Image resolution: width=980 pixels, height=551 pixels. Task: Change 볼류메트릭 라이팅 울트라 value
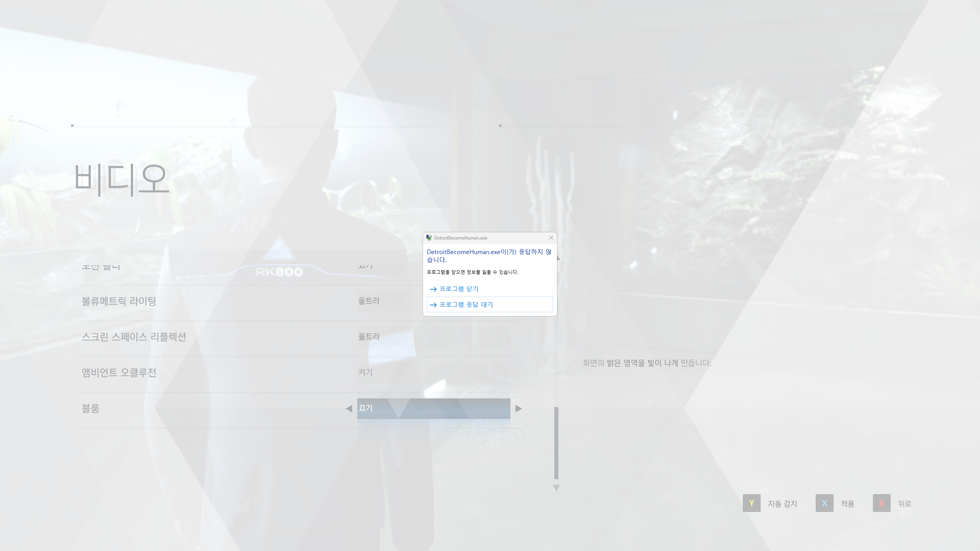369,301
